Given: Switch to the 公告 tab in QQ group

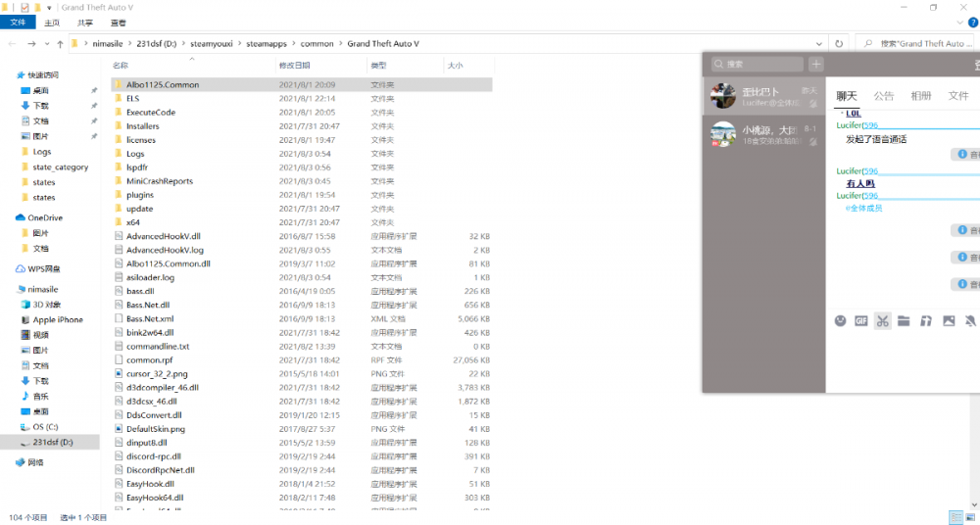Looking at the screenshot, I should 884,96.
